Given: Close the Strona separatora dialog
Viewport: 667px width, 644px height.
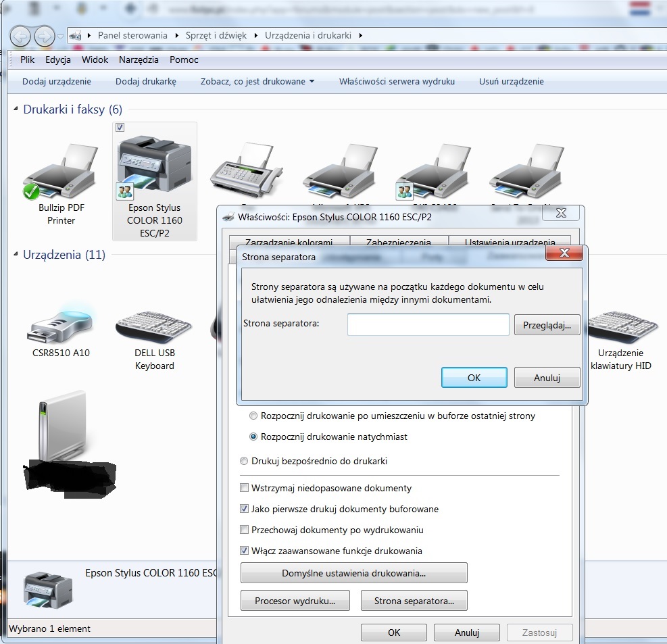Looking at the screenshot, I should (564, 253).
